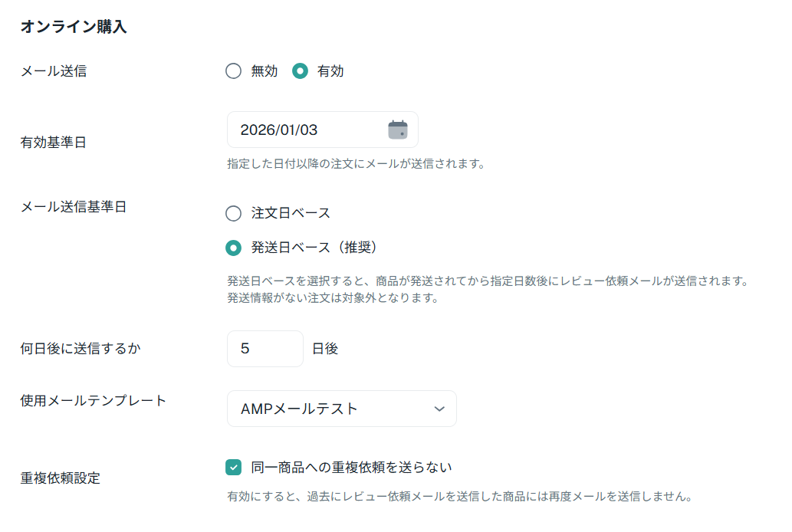Click the 注文日ベース label text
792x532 pixels.
(x=291, y=213)
